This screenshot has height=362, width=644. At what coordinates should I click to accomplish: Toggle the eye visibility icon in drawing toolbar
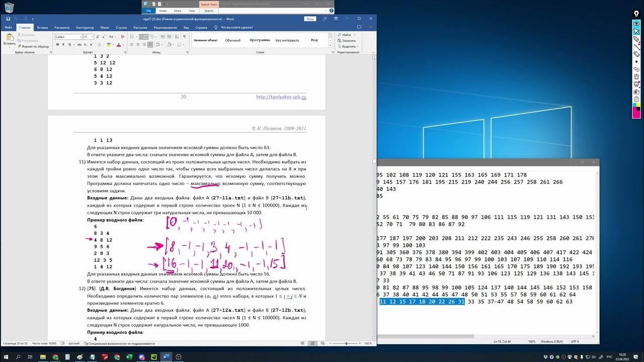click(636, 24)
